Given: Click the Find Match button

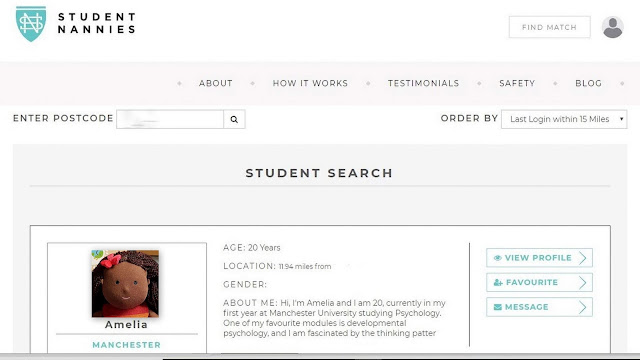Looking at the screenshot, I should click(x=549, y=27).
